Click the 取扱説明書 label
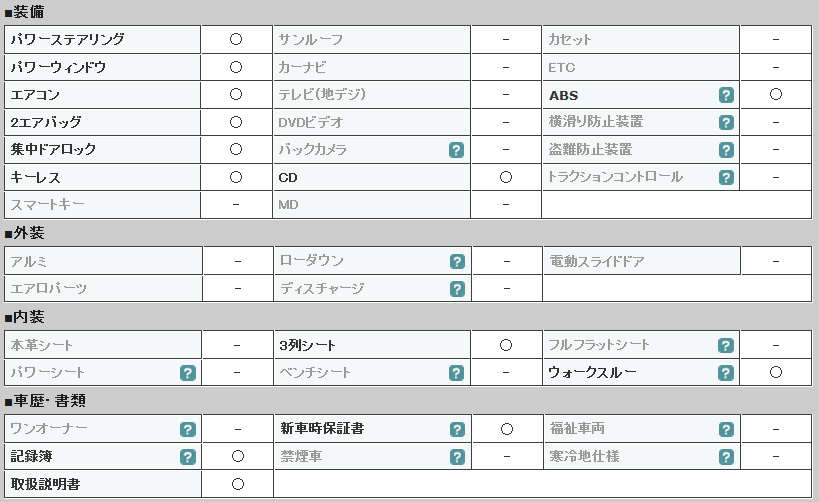The image size is (819, 502). click(x=45, y=484)
